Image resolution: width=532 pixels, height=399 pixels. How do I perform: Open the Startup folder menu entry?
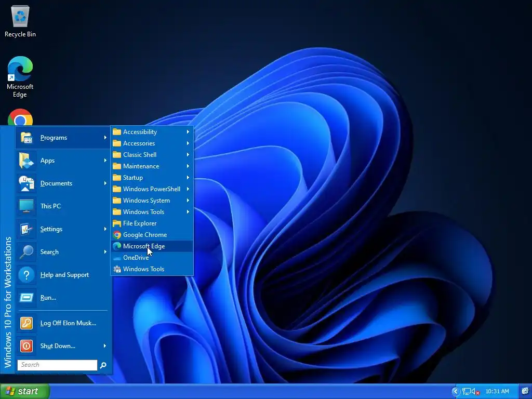point(152,178)
